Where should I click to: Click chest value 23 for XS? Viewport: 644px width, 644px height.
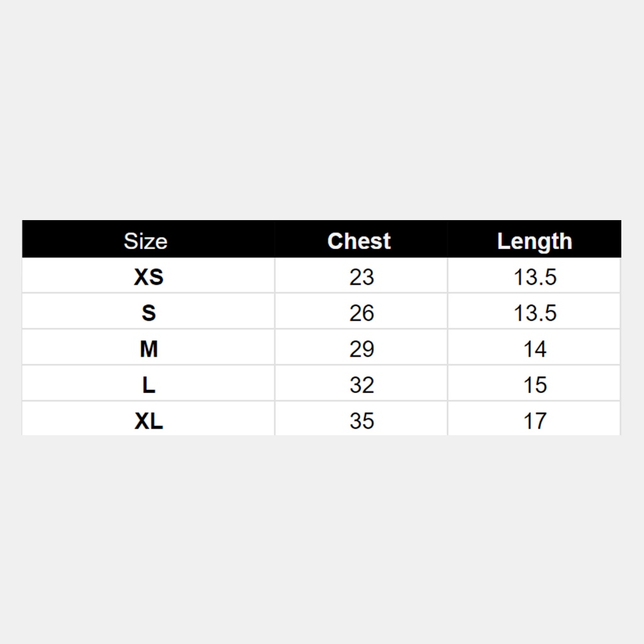coord(362,276)
